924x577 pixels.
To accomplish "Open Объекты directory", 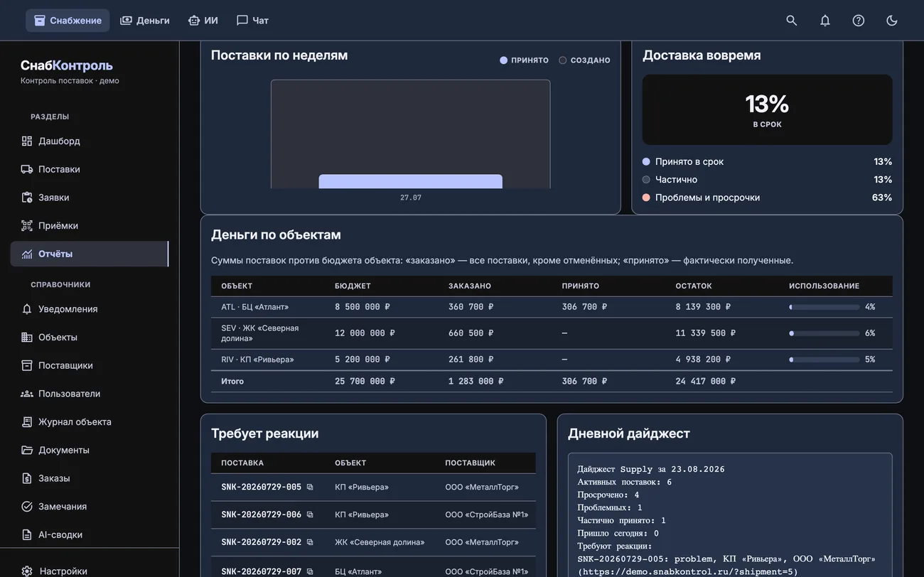I will click(x=90, y=338).
